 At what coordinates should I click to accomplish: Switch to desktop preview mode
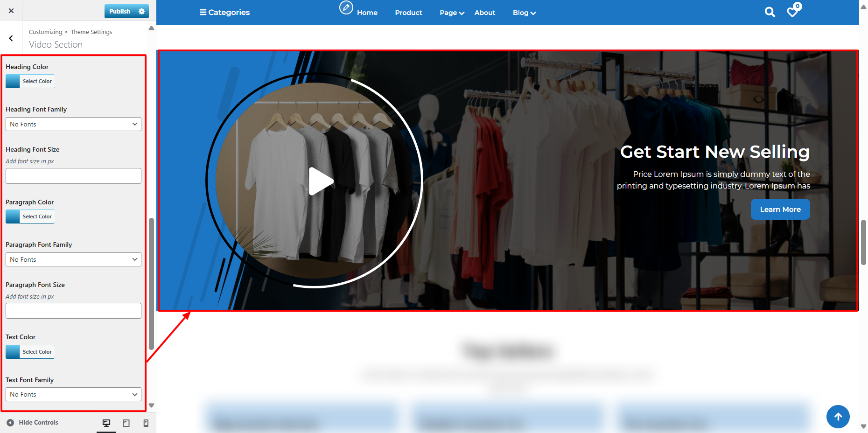pyautogui.click(x=106, y=423)
